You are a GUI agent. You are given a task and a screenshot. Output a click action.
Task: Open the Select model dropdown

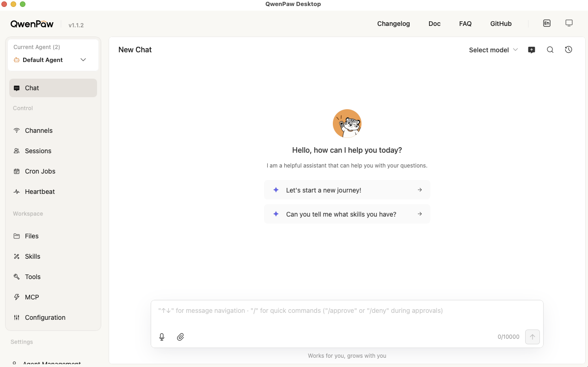coord(493,50)
